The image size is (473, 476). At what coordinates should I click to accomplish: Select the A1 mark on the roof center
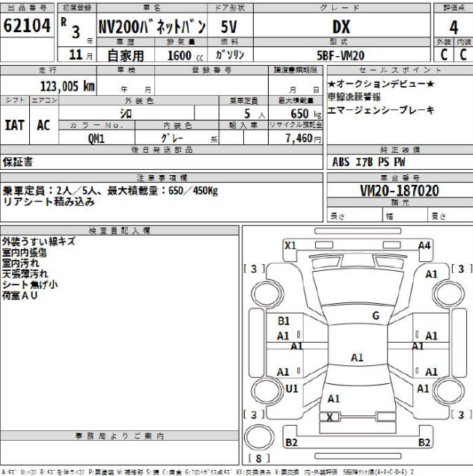click(x=357, y=357)
